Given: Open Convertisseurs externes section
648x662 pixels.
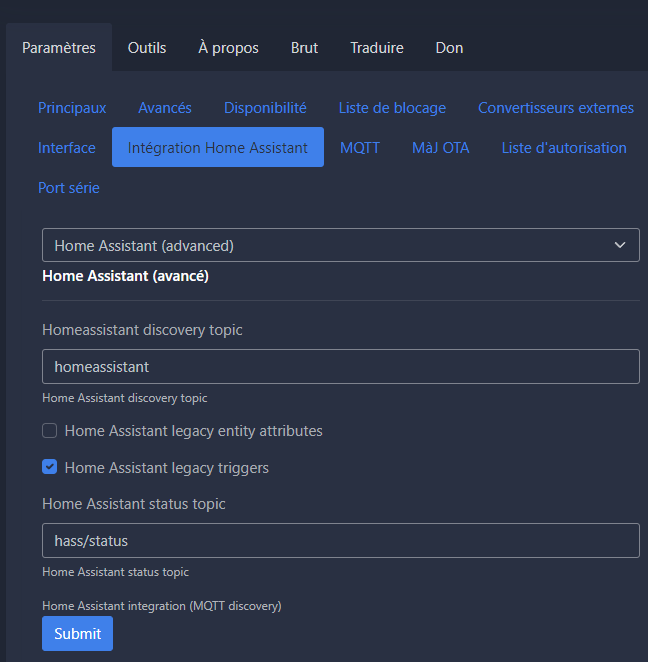Looking at the screenshot, I should [556, 108].
